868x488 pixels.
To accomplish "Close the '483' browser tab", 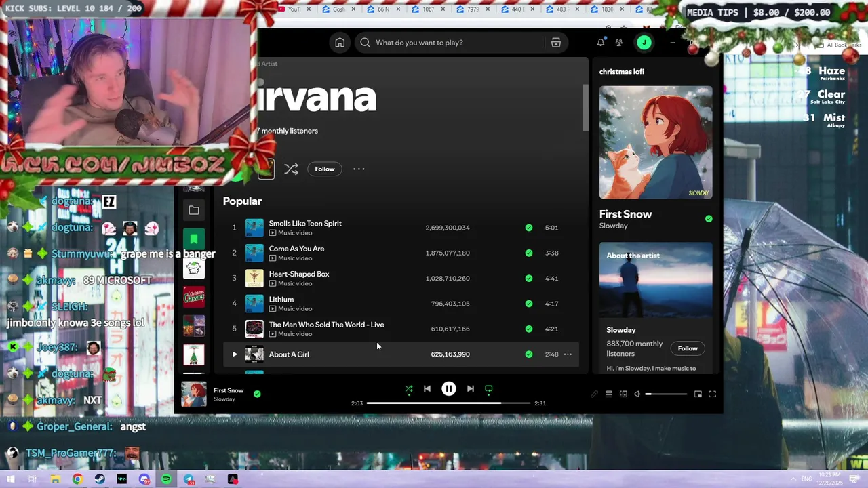I will click(577, 9).
